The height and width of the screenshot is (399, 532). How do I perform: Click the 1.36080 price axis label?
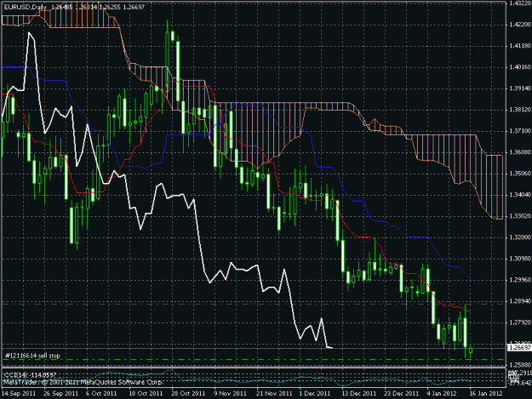coord(519,152)
